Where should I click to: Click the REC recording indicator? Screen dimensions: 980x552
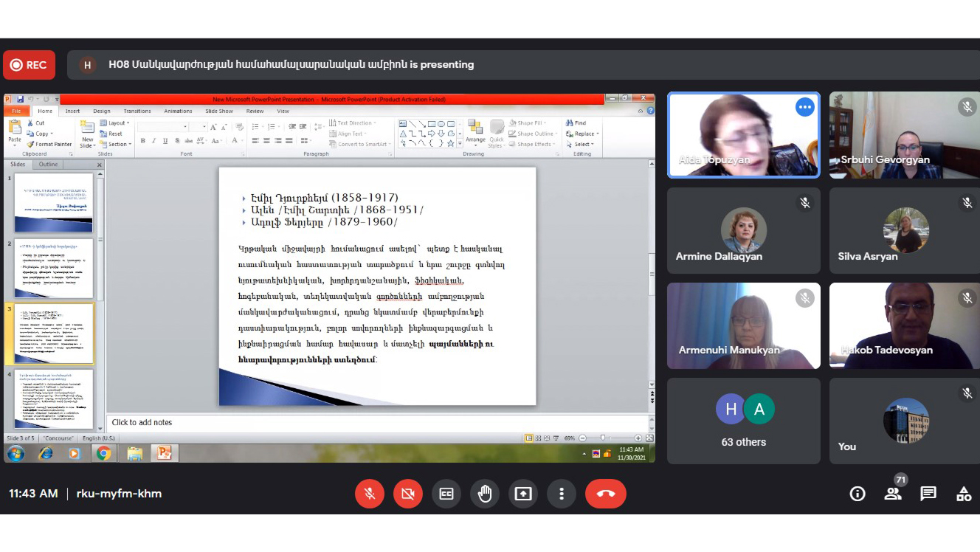click(29, 65)
